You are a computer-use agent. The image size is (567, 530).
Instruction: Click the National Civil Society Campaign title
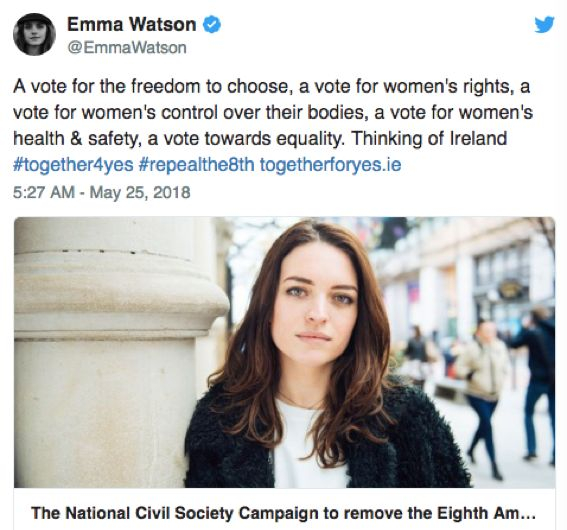tap(283, 513)
